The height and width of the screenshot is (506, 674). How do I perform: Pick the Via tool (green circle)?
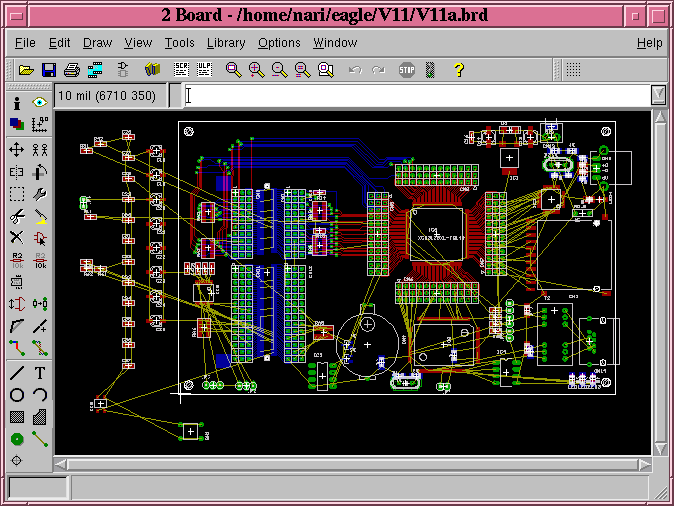pos(17,438)
